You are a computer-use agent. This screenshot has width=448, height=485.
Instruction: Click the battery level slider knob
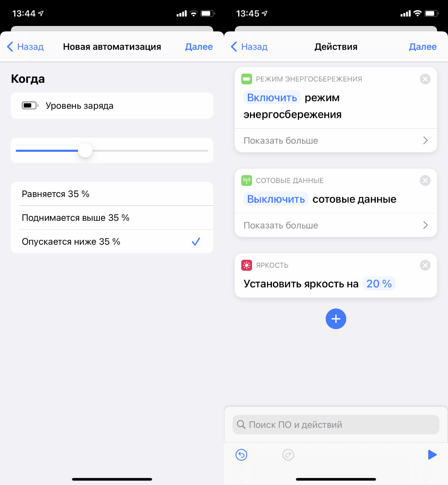[85, 151]
